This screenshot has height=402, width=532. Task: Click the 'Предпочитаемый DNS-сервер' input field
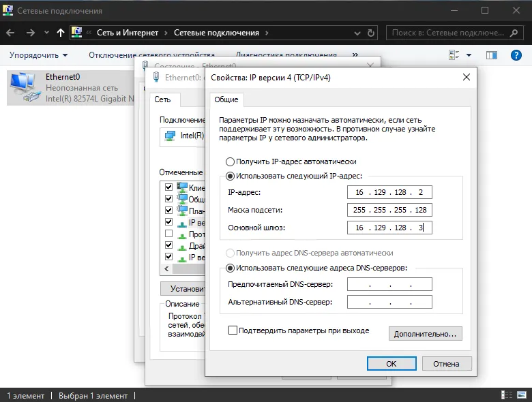(389, 284)
